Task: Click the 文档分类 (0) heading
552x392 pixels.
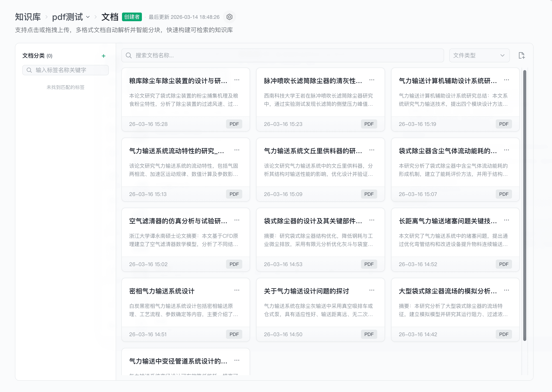Action: click(x=37, y=56)
